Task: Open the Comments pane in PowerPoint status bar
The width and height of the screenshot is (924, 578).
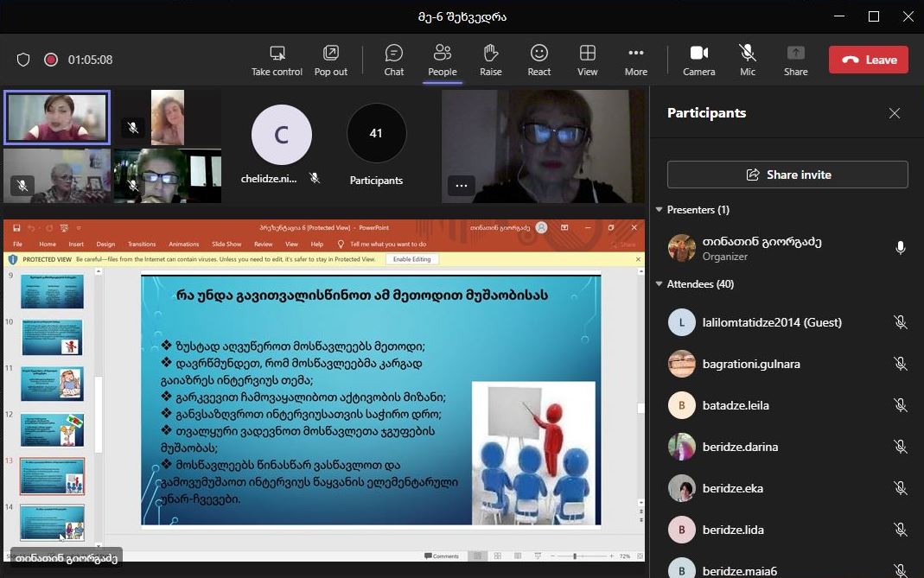Action: (442, 556)
